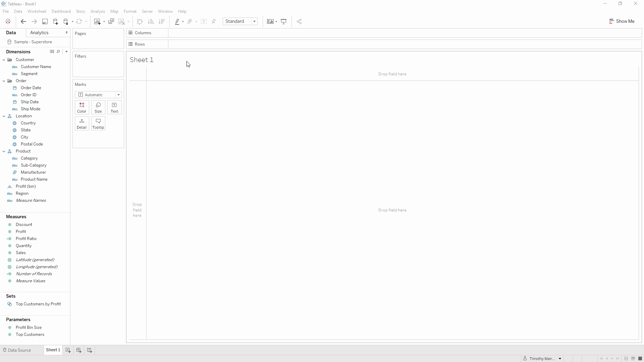Select the Sheet 1 tab
Viewport: 644px width, 362px height.
pyautogui.click(x=53, y=350)
